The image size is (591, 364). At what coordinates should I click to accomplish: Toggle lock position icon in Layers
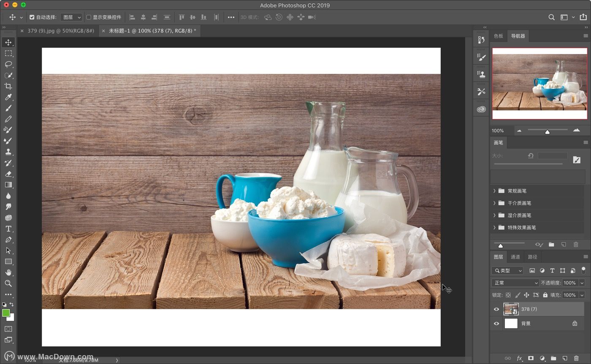526,295
